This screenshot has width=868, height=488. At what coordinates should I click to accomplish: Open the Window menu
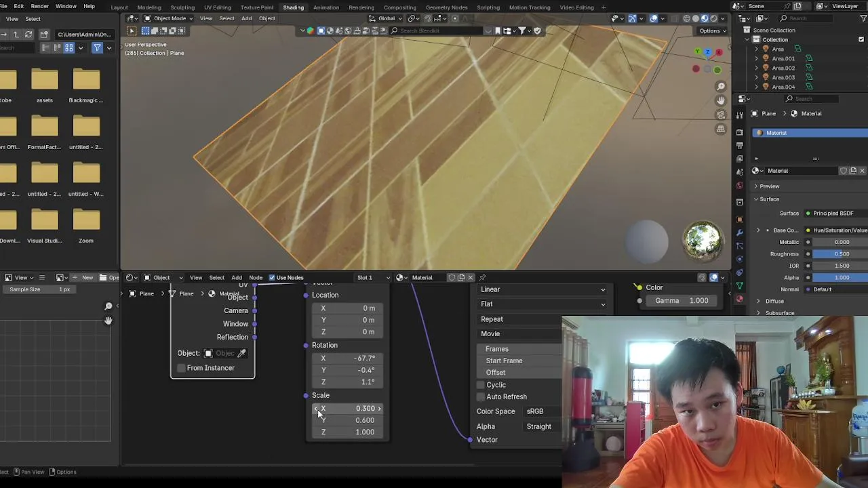click(x=66, y=6)
